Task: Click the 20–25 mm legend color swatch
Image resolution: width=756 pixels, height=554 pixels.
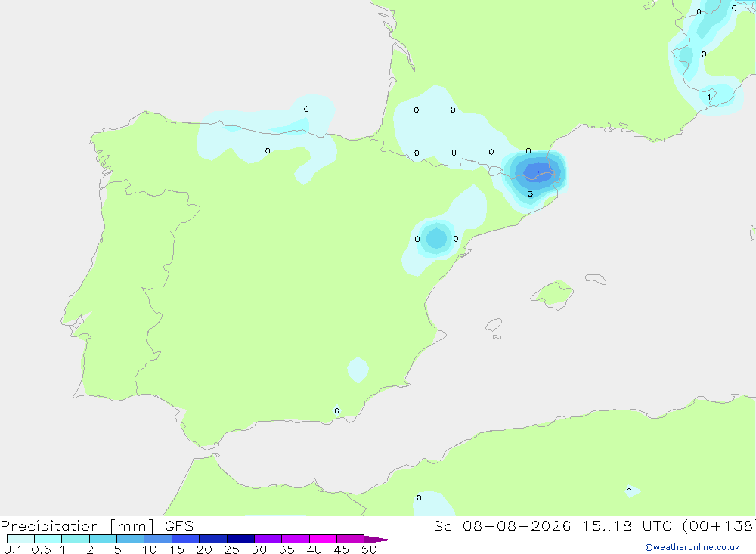Action: pyautogui.click(x=213, y=539)
